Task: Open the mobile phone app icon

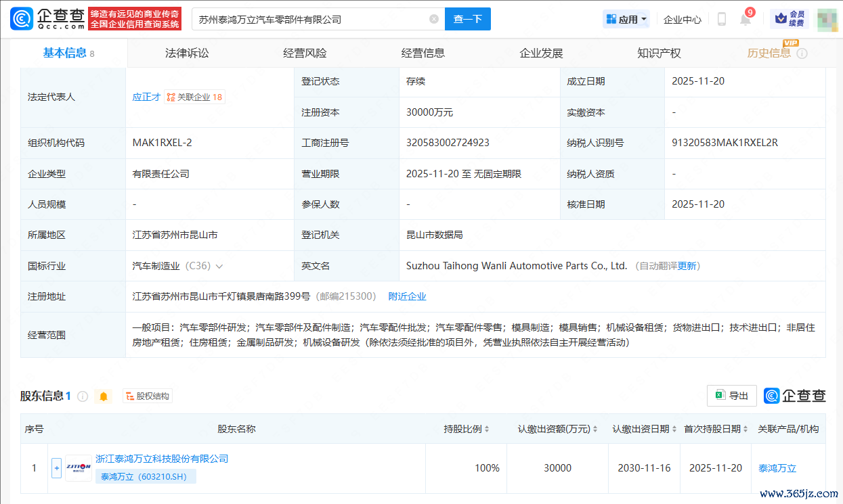Action: point(722,19)
